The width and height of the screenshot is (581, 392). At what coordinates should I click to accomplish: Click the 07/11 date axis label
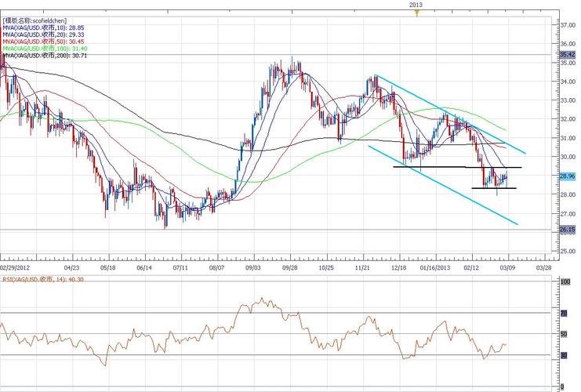click(180, 267)
